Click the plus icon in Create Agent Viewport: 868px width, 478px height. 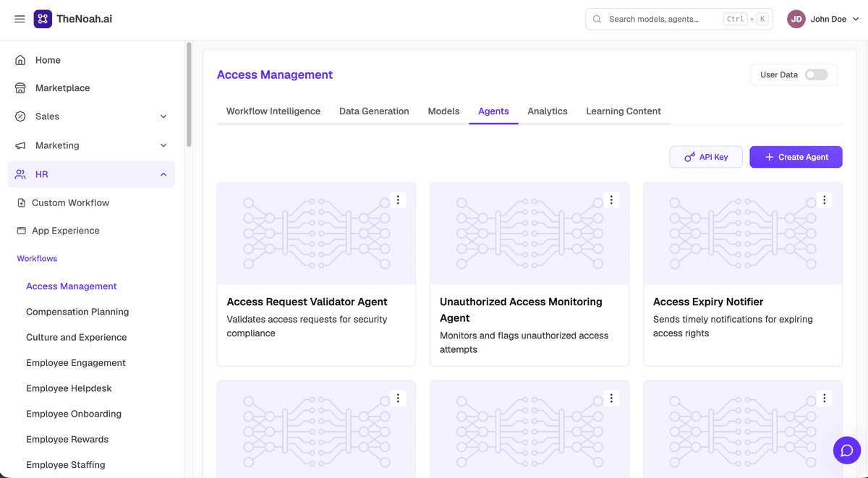tap(769, 157)
